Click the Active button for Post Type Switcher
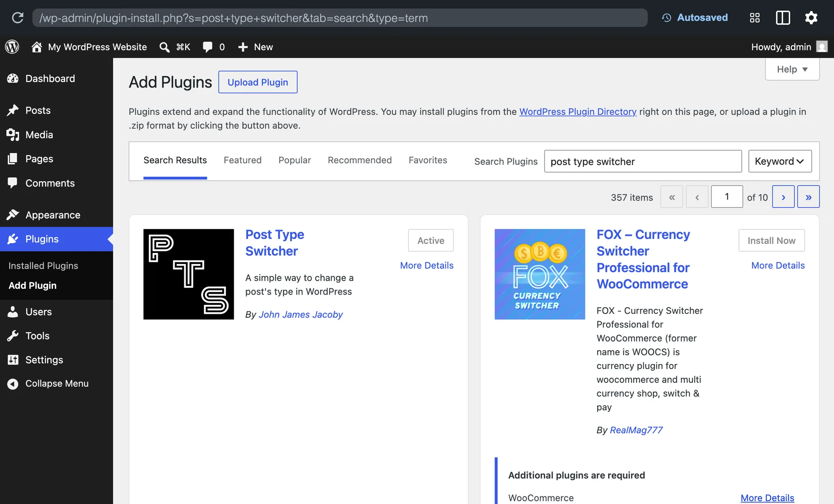Viewport: 834px width, 504px height. pos(430,240)
